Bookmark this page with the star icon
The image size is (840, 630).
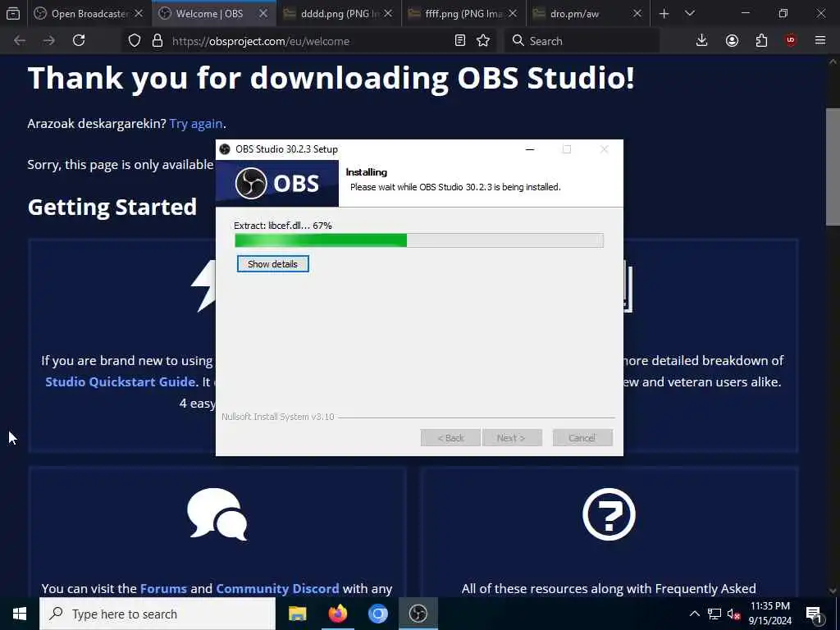point(483,41)
